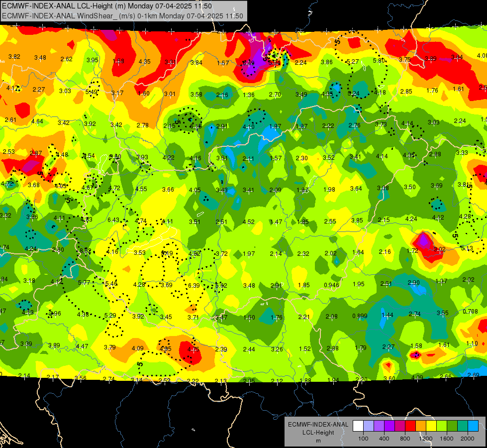Click the 400 label on the legend scale
Viewport: 487px width, 448px height.
pyautogui.click(x=384, y=439)
